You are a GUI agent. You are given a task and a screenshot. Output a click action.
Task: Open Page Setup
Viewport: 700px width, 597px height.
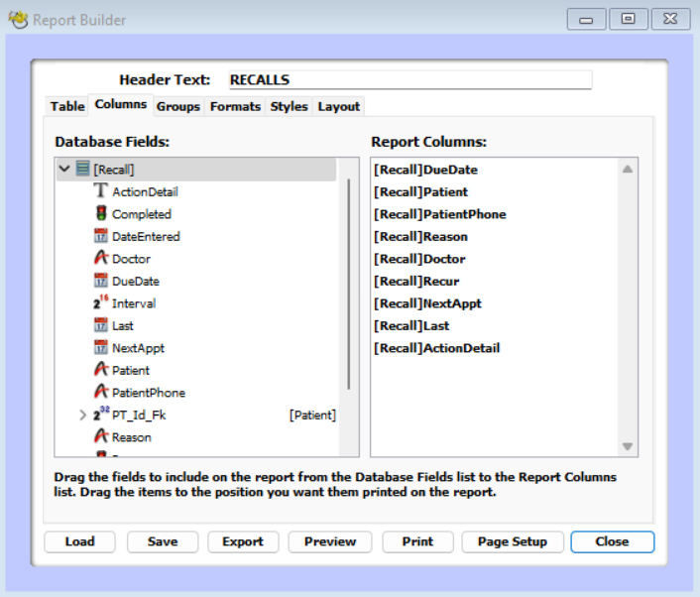513,541
